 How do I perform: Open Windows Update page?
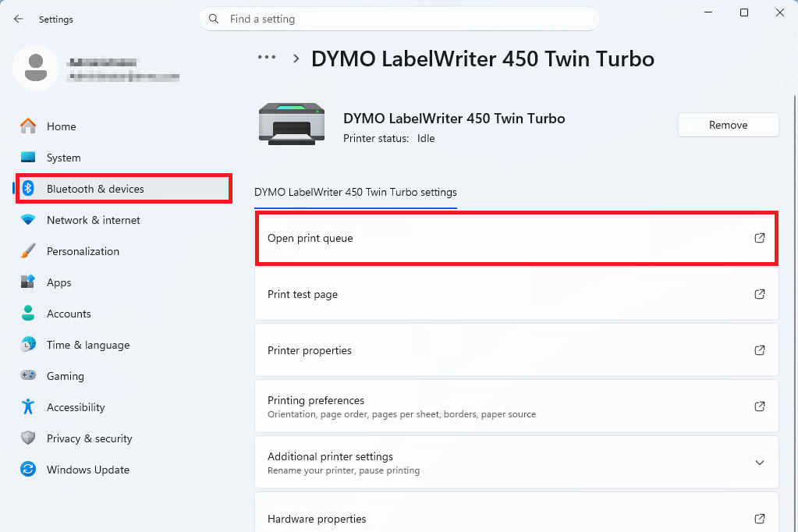(123, 470)
